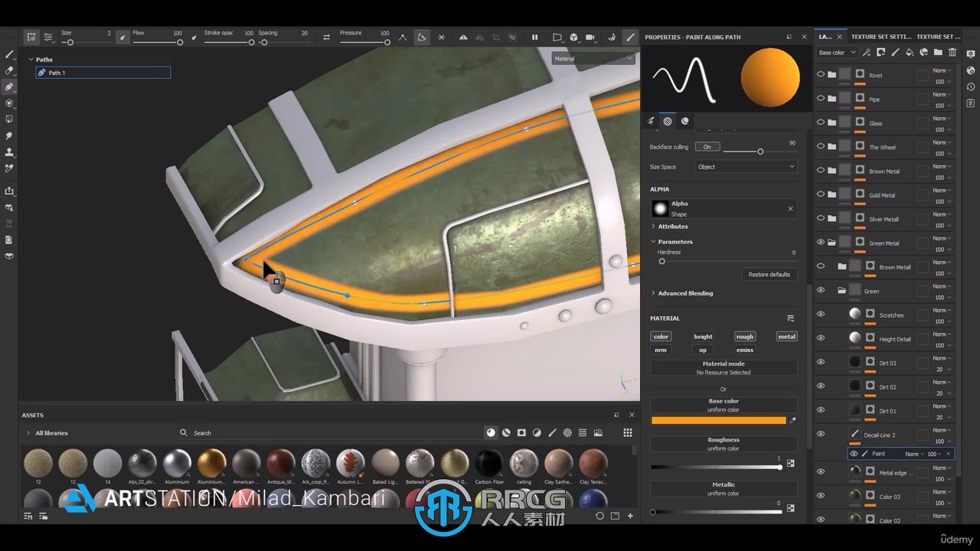Switch assets to grid view icon

point(628,432)
